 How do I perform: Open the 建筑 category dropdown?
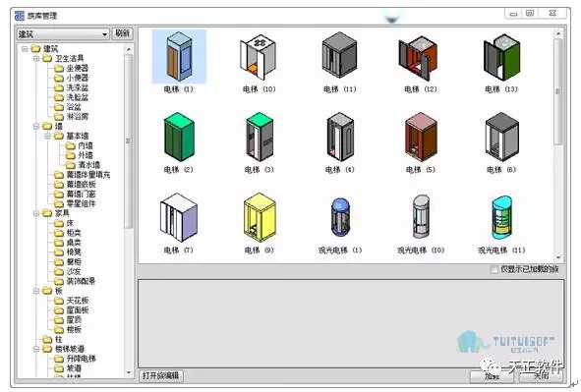coord(63,34)
